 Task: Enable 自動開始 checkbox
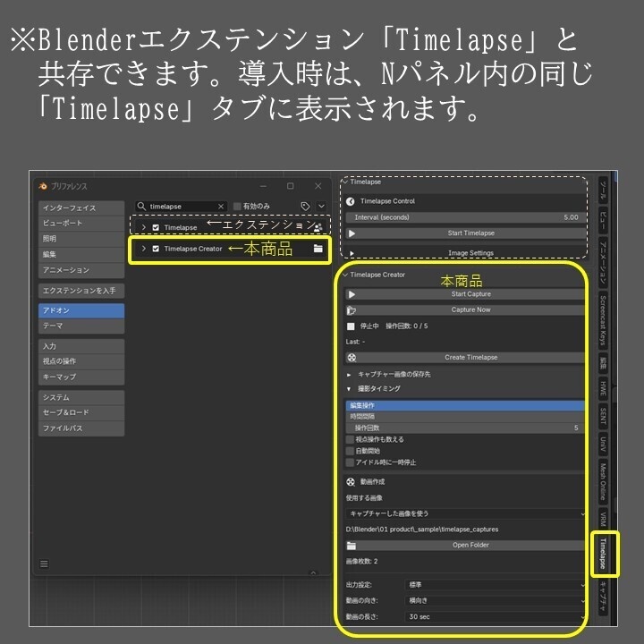coord(350,451)
